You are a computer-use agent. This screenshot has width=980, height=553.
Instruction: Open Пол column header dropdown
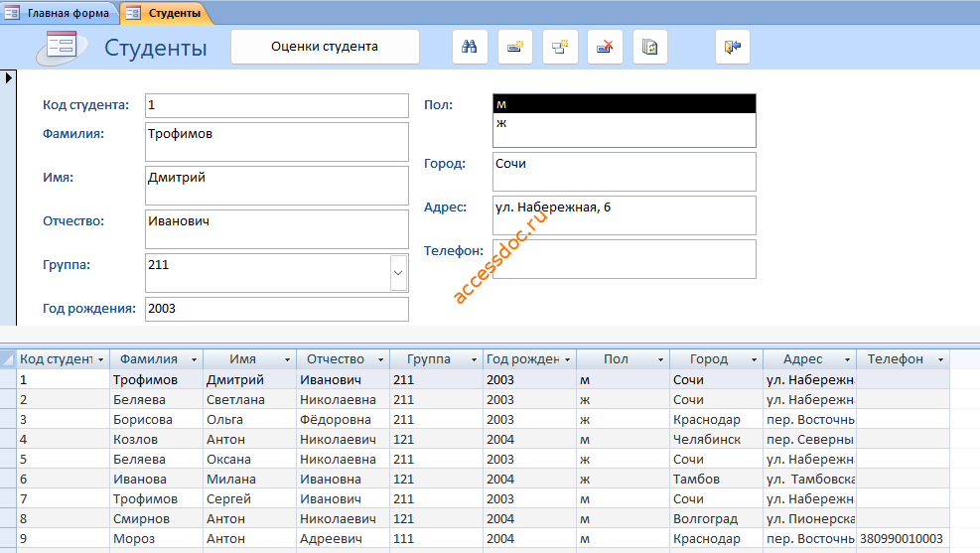pyautogui.click(x=660, y=360)
